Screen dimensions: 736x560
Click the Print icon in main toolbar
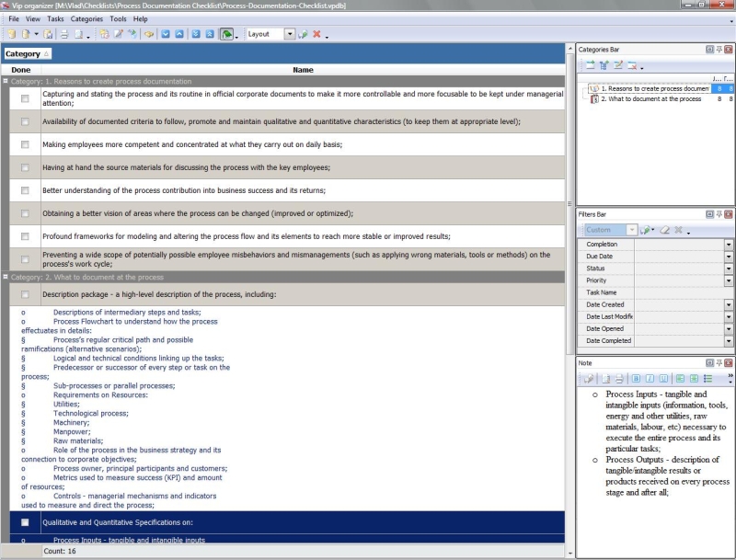[x=64, y=34]
